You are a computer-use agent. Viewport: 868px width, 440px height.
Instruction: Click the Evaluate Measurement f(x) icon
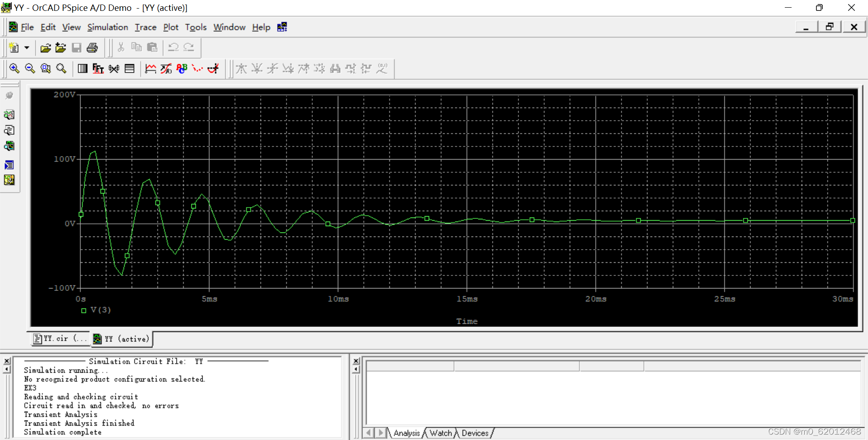[x=166, y=68]
